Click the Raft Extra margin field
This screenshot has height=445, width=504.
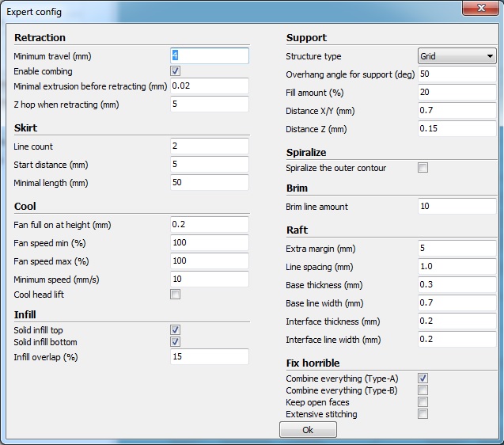[457, 248]
